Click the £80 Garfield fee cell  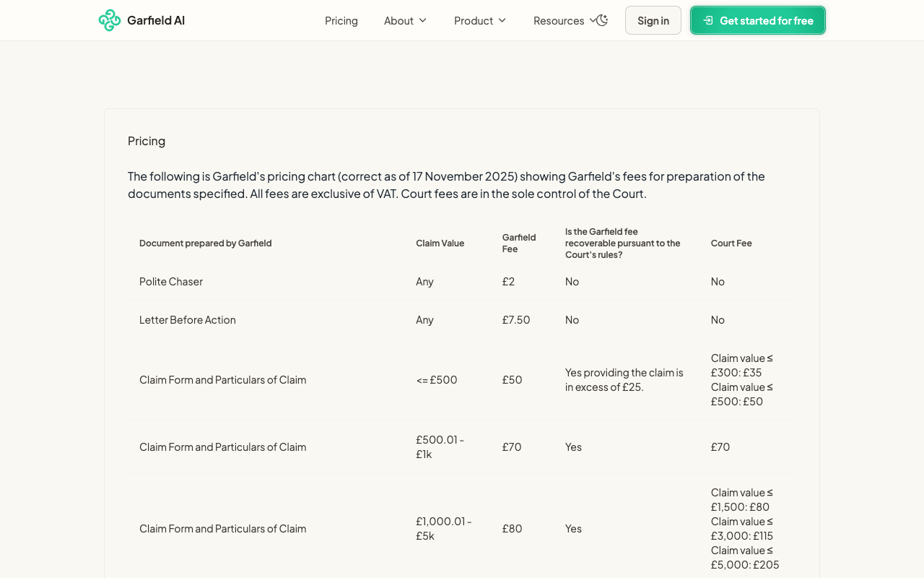pyautogui.click(x=513, y=529)
